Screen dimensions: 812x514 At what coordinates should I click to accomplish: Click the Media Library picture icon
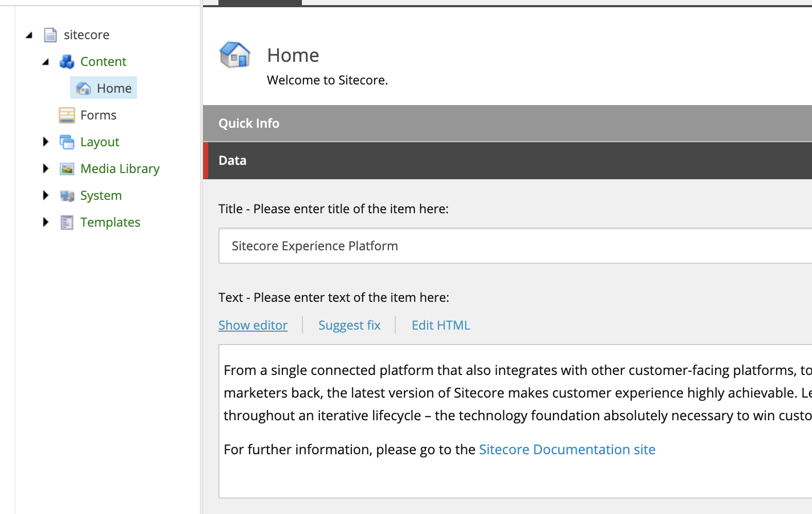(67, 169)
